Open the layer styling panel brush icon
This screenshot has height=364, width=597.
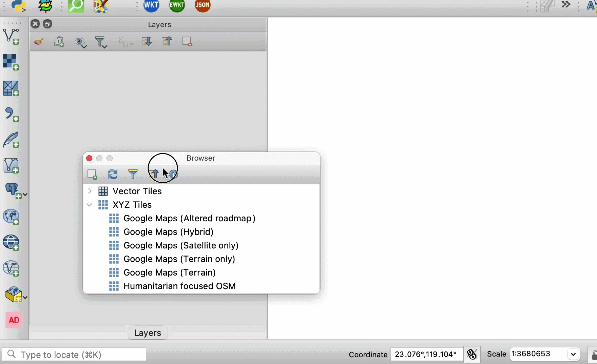point(39,42)
